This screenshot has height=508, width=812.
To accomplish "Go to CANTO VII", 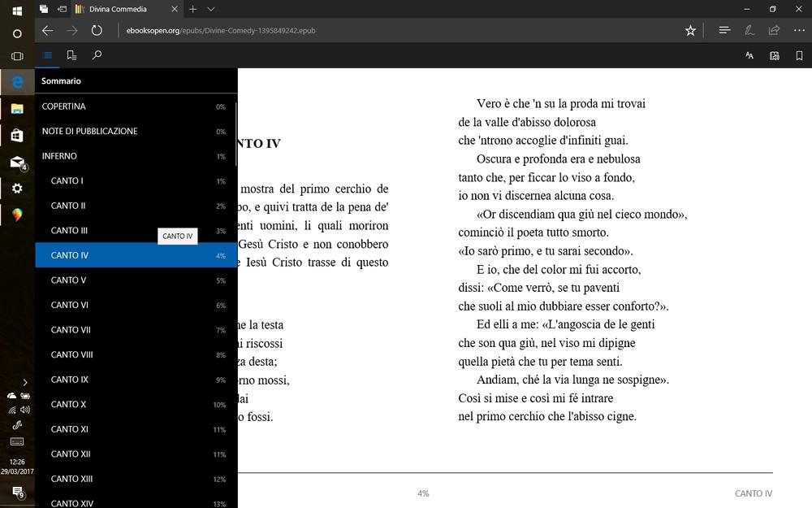I will (x=136, y=330).
